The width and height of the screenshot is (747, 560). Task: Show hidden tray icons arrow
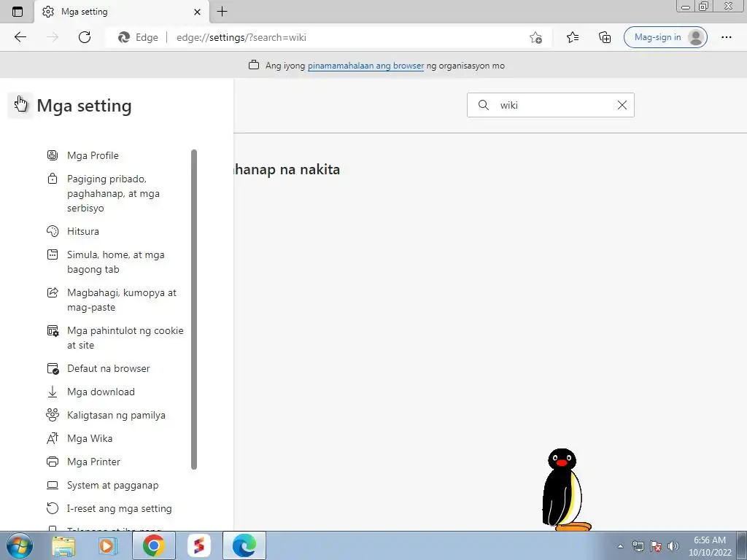click(620, 546)
